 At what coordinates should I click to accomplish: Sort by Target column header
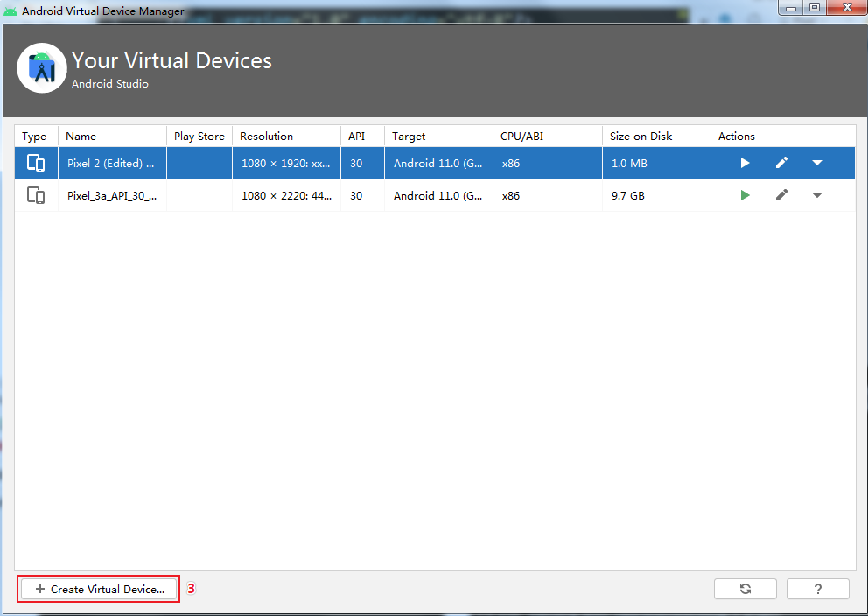[439, 136]
